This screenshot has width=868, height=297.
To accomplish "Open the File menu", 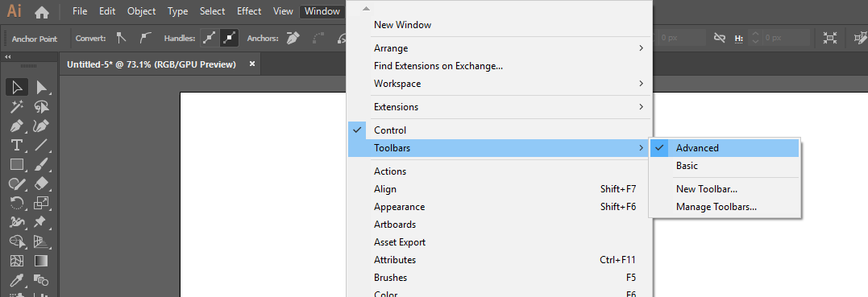I will [80, 11].
